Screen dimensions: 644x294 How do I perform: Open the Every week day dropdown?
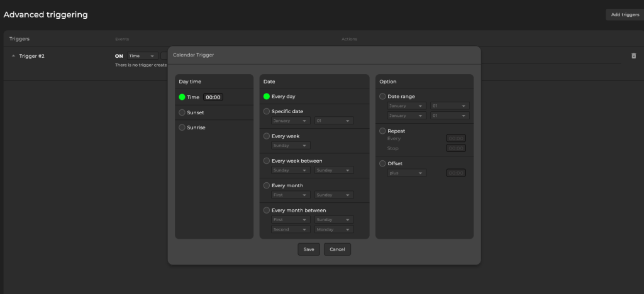coord(291,145)
